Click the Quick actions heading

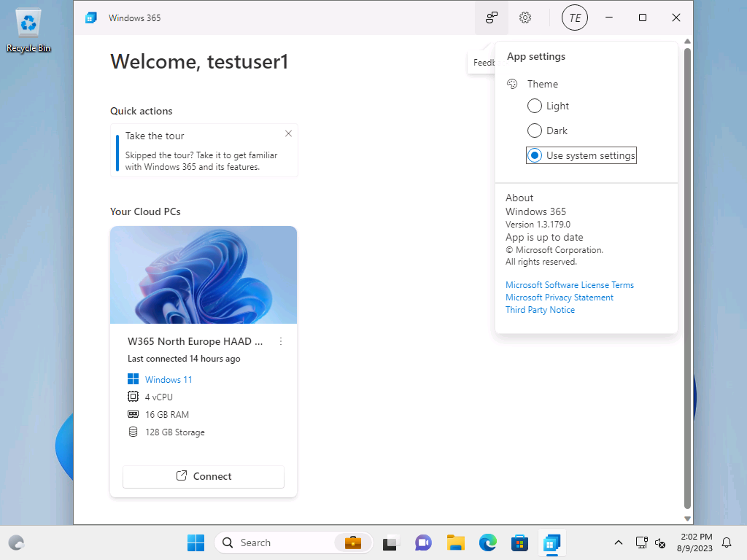click(x=141, y=111)
